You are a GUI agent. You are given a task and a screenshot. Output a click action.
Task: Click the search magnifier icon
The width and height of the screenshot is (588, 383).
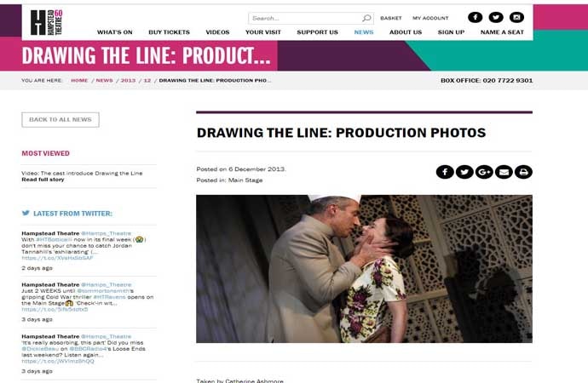click(x=366, y=18)
